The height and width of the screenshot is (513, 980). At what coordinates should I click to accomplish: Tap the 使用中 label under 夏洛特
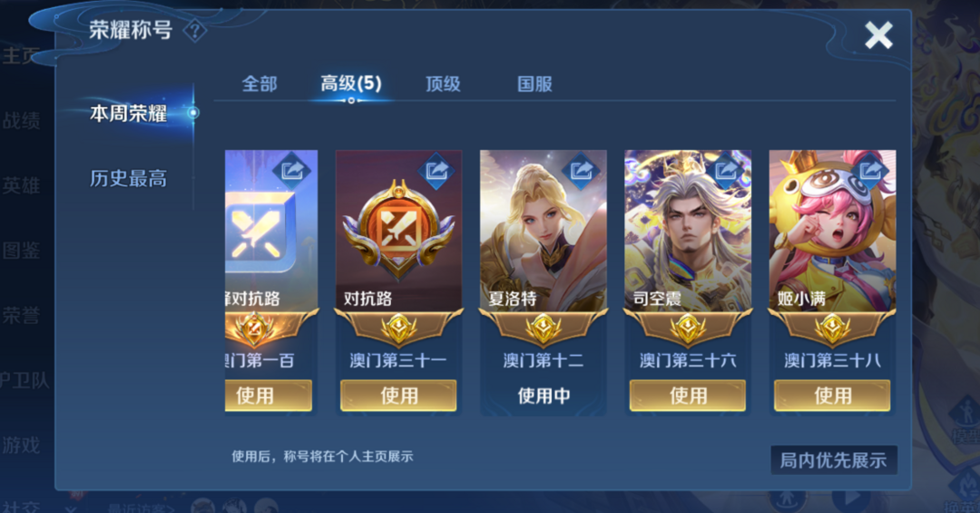(544, 395)
